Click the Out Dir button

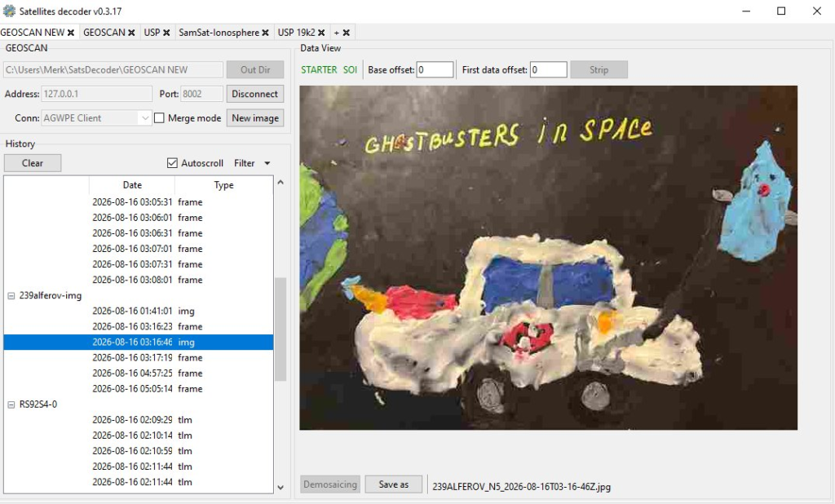255,70
